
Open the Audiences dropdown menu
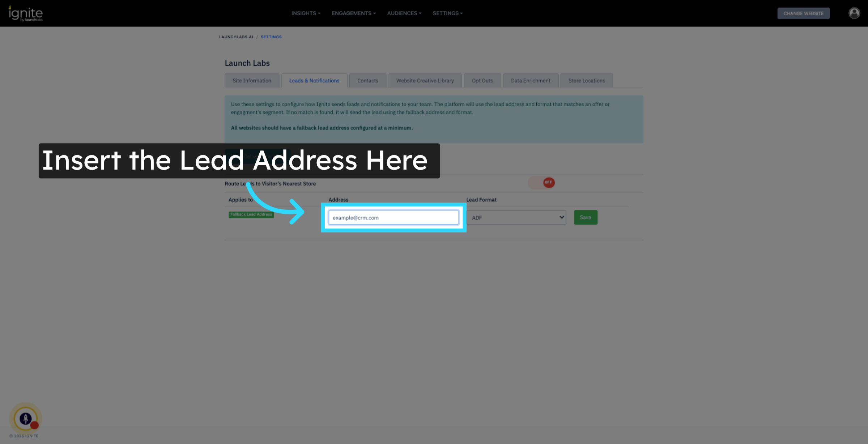click(x=404, y=13)
